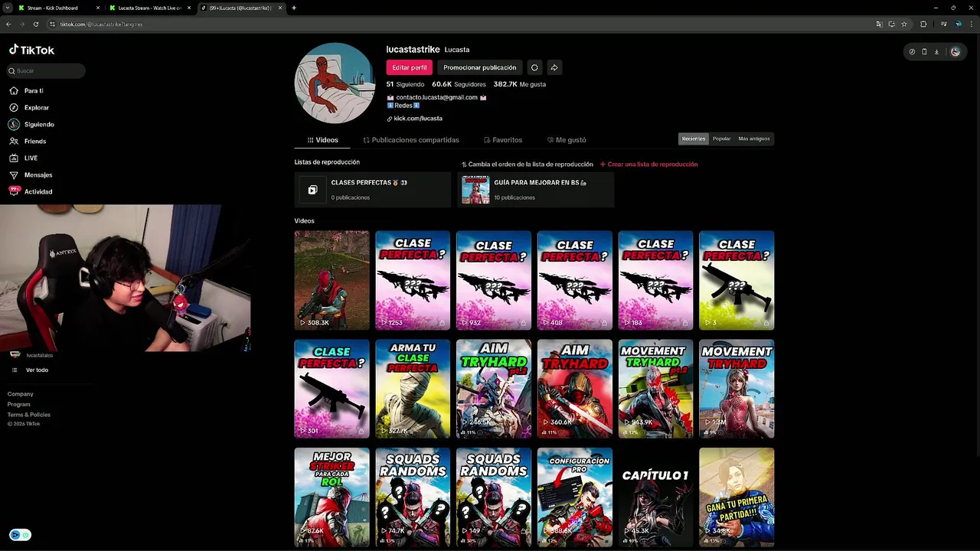
Task: Click Ver todo in sidebar
Action: [37, 370]
